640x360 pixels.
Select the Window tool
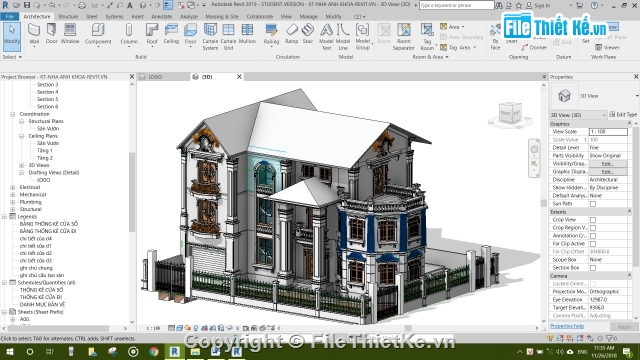[70, 34]
